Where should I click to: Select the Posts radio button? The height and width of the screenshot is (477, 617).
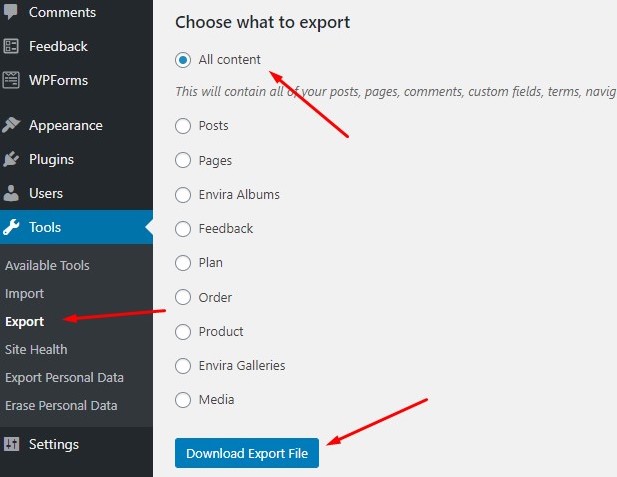tap(183, 126)
